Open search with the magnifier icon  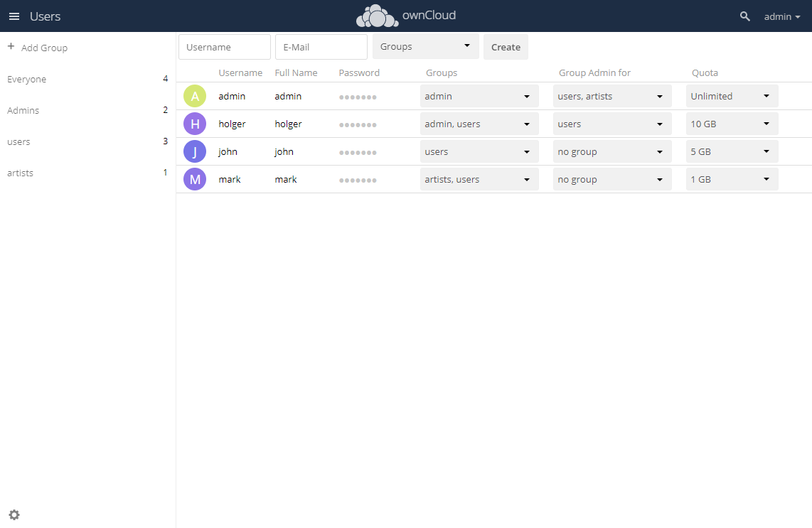coord(744,16)
